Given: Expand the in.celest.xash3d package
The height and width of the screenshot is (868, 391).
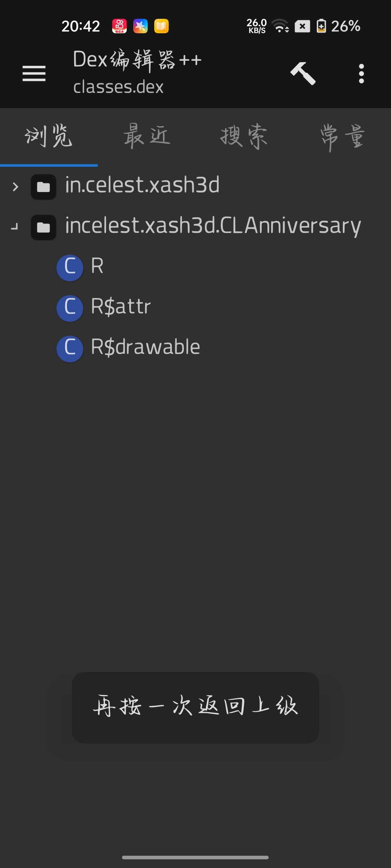Looking at the screenshot, I should (x=15, y=187).
